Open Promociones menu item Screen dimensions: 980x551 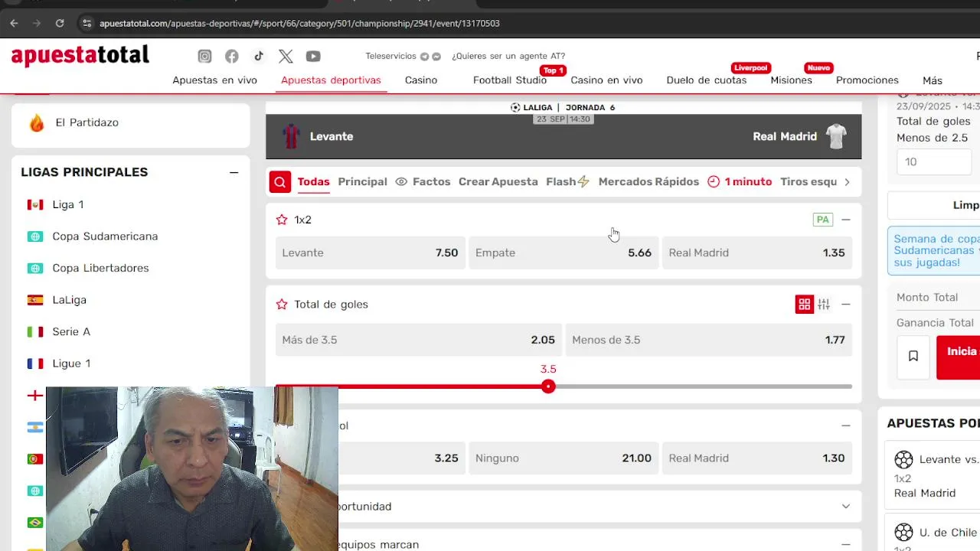(867, 80)
